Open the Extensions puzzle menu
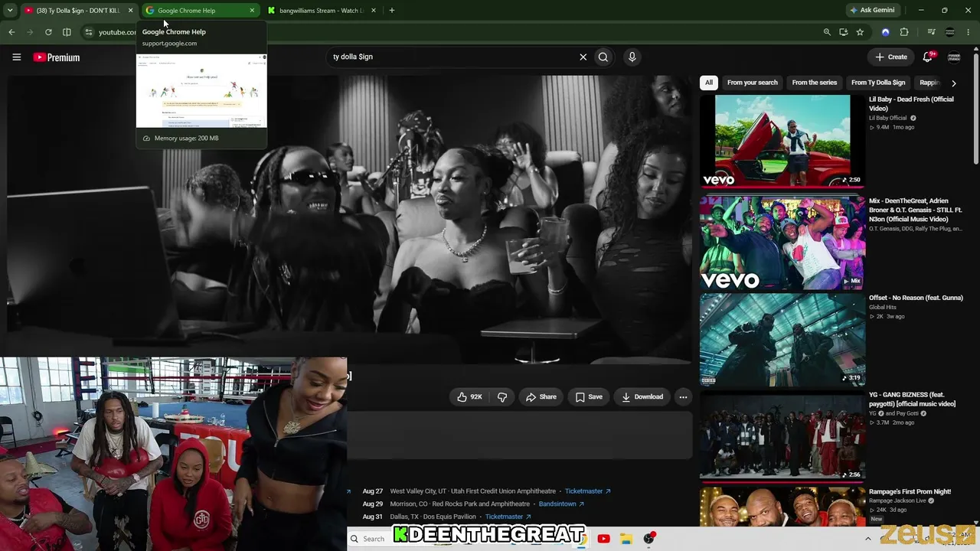The height and width of the screenshot is (551, 980). (x=904, y=32)
